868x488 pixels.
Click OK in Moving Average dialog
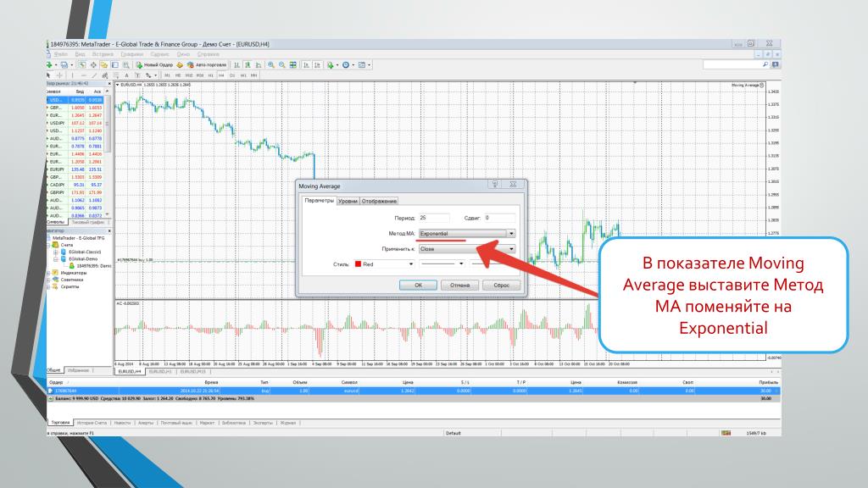tap(418, 285)
